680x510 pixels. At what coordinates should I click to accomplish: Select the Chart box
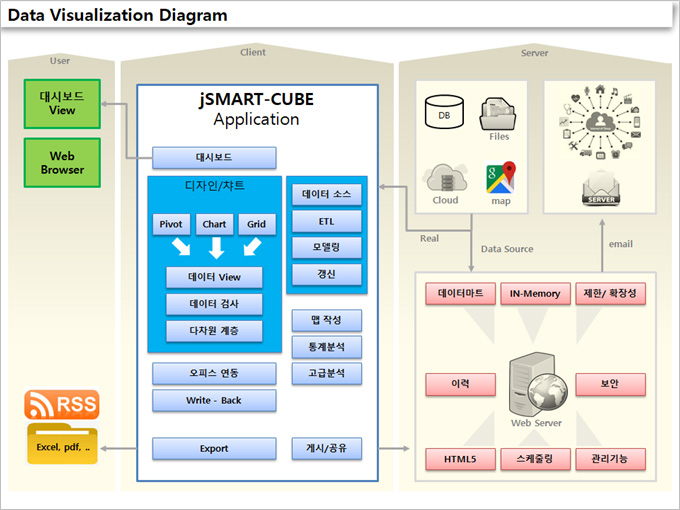pos(214,224)
